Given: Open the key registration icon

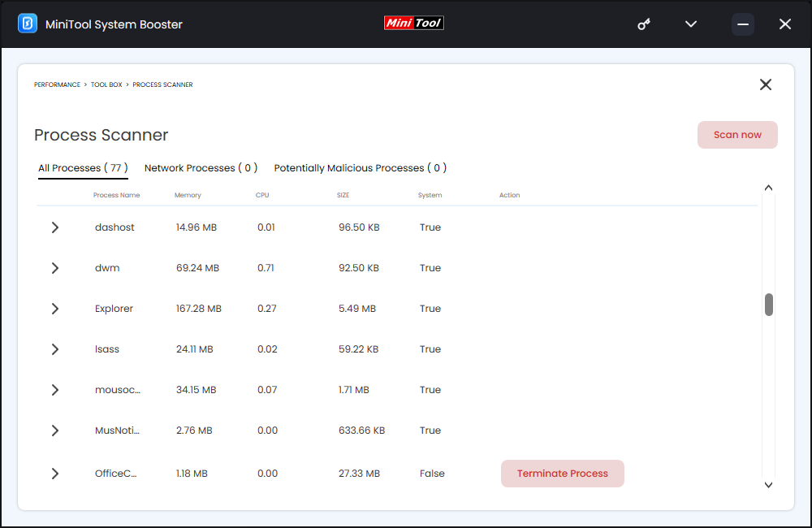Looking at the screenshot, I should pyautogui.click(x=644, y=24).
